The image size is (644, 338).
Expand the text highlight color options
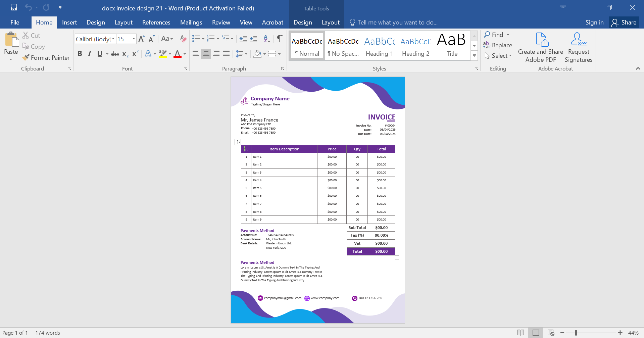tap(169, 54)
